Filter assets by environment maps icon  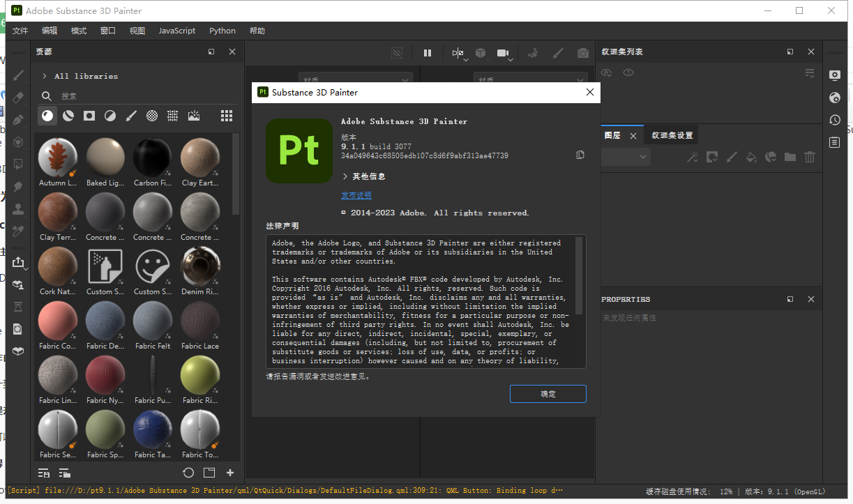tap(194, 116)
